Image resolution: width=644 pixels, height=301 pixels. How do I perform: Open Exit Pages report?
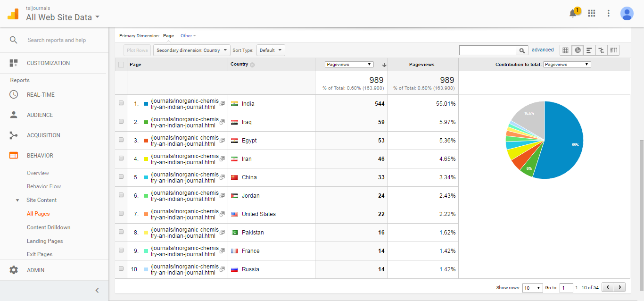(x=40, y=254)
